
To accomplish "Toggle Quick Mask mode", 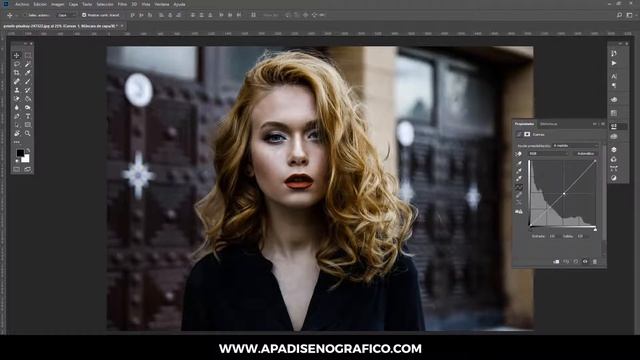I will pyautogui.click(x=17, y=169).
